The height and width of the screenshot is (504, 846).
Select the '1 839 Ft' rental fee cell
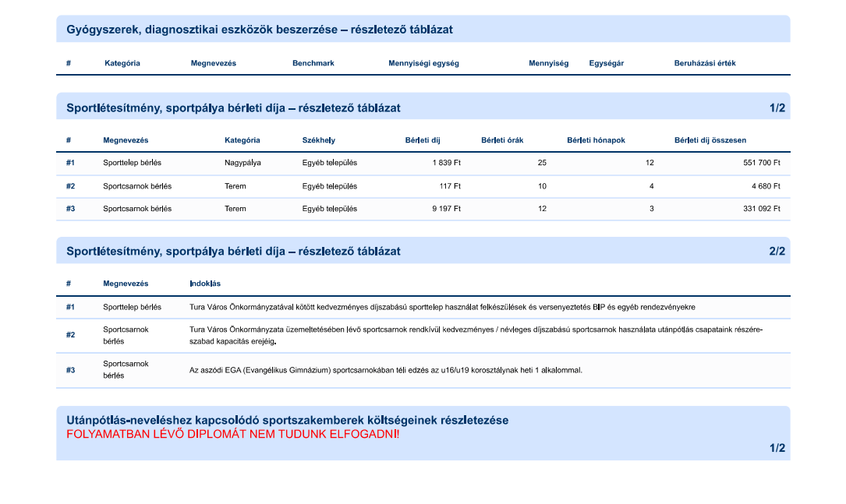[x=446, y=163]
